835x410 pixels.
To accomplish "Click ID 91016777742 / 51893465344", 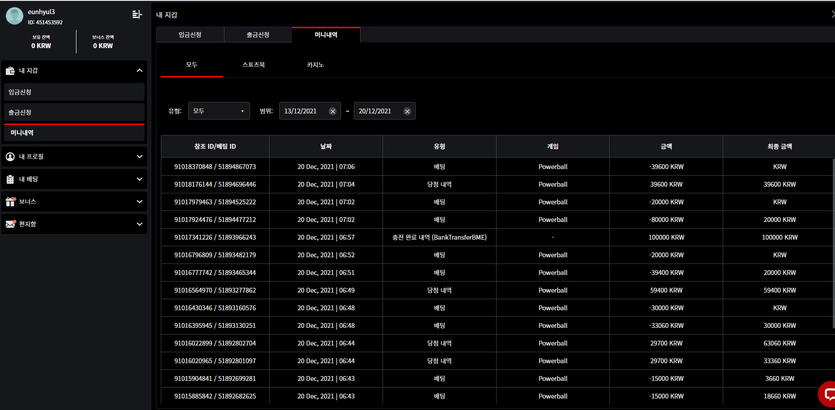I will point(215,273).
